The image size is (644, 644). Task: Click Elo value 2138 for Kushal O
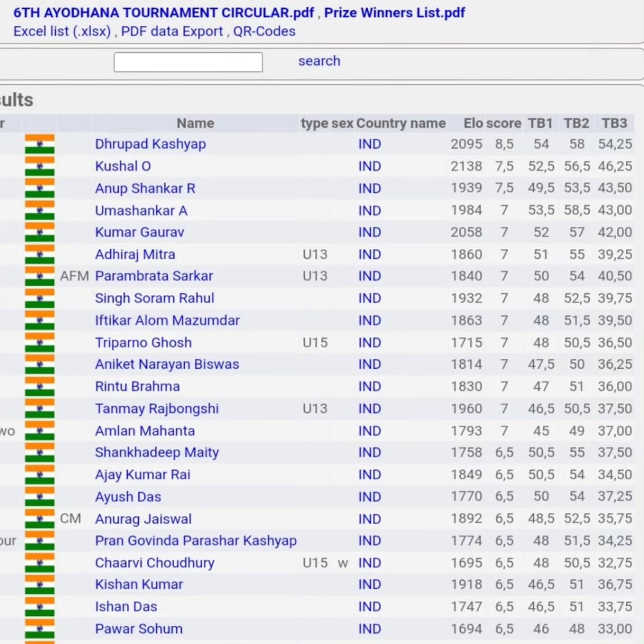tap(466, 167)
